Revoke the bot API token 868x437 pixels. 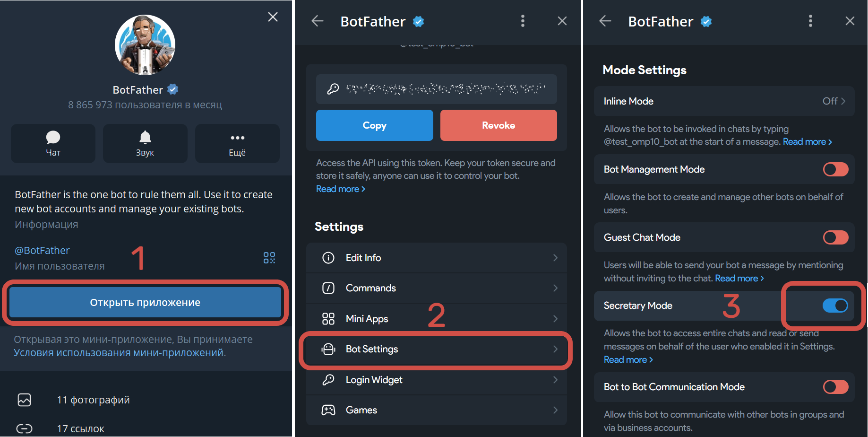(498, 125)
